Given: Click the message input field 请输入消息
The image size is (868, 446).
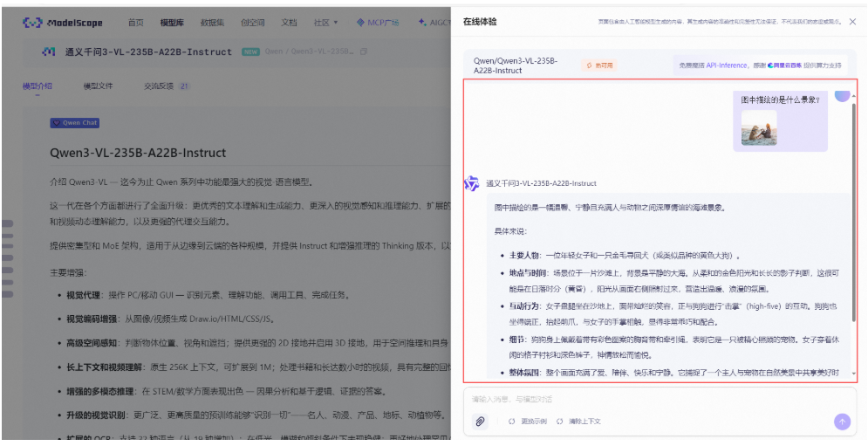Looking at the screenshot, I should (x=660, y=399).
